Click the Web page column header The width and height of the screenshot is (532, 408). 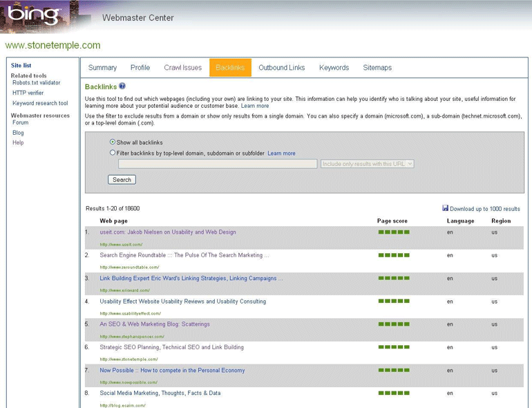tap(114, 221)
